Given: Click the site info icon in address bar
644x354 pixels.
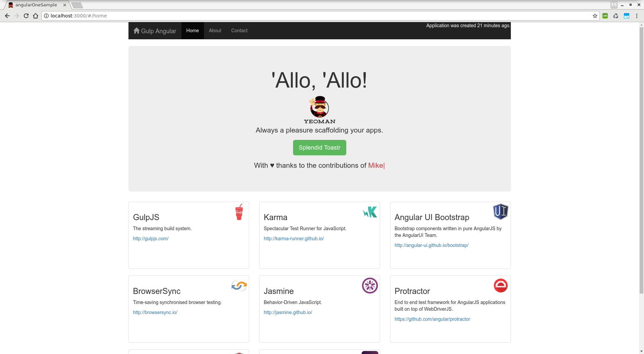Looking at the screenshot, I should [x=47, y=16].
